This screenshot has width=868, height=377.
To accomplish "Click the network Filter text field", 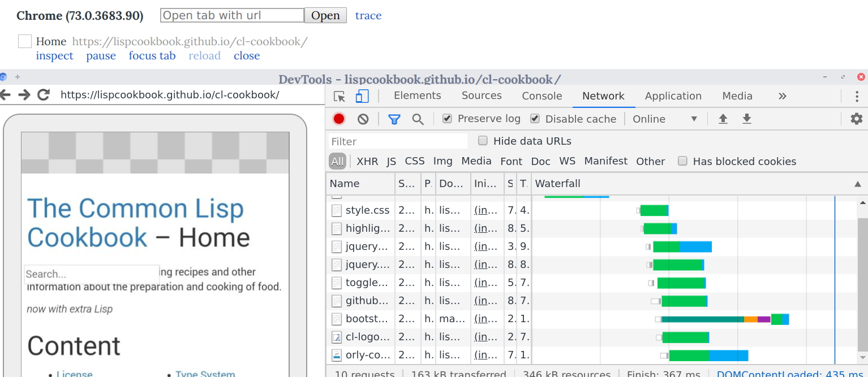I will click(x=398, y=141).
